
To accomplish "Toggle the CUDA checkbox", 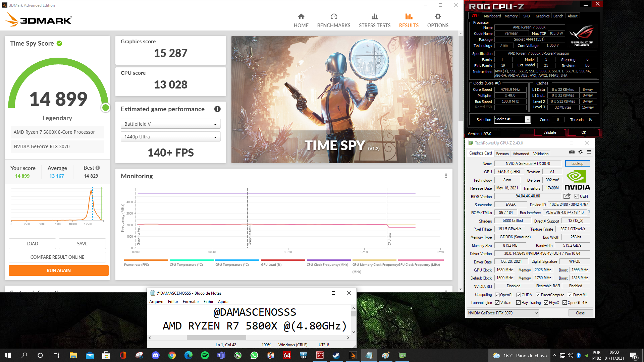I will (x=519, y=295).
